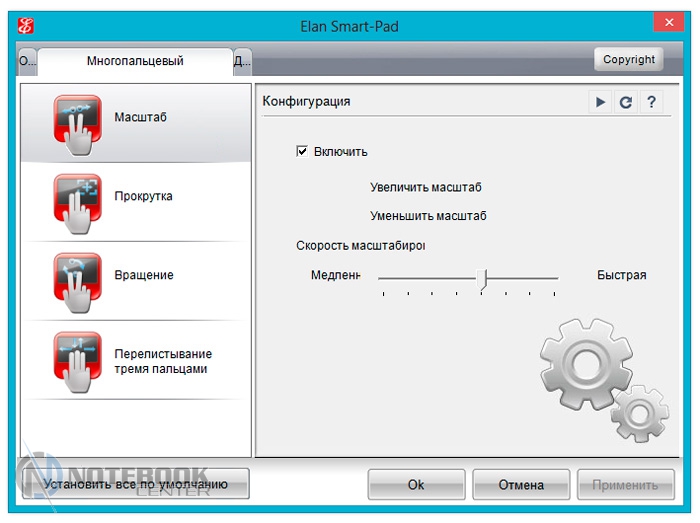Select Перелистывание тремя пальцами list item
700x523 pixels.
click(162, 361)
